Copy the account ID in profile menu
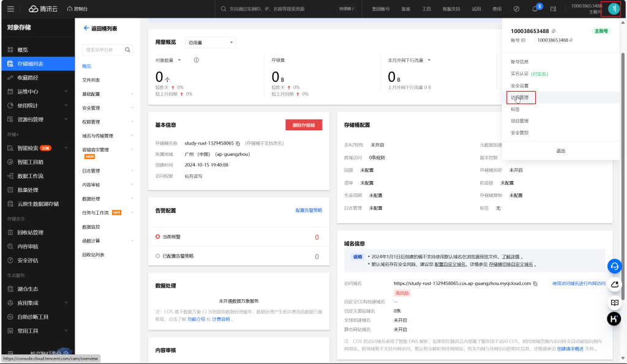Viewport: 627px width, 364px height. [x=571, y=40]
